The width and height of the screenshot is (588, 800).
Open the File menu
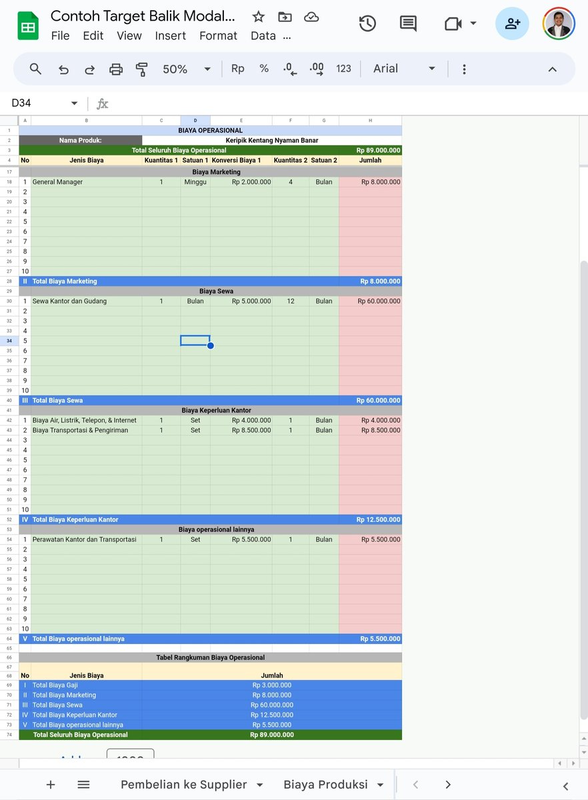click(60, 36)
